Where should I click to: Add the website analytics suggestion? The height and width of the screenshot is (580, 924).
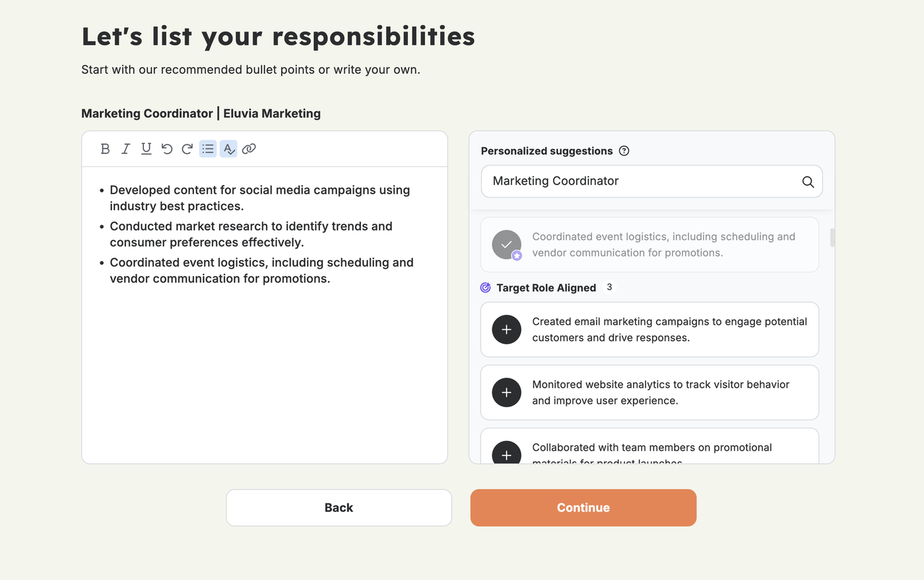pos(507,393)
